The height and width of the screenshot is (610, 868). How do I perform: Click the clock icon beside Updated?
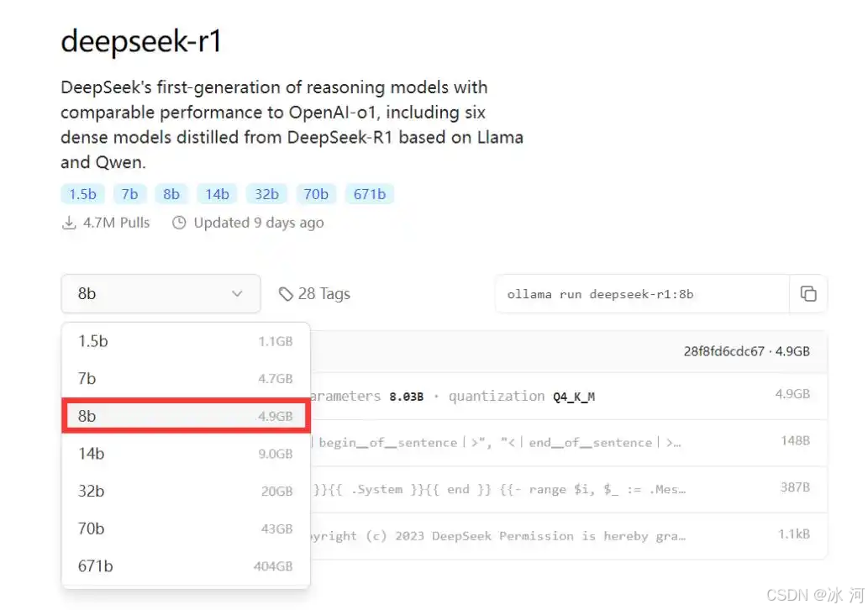click(x=179, y=223)
